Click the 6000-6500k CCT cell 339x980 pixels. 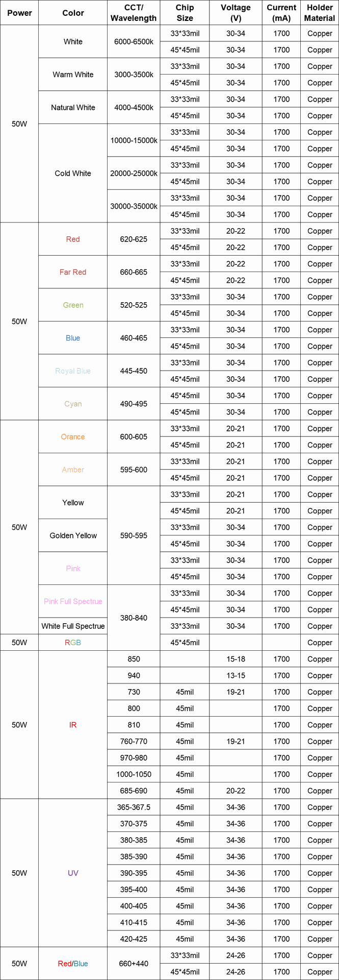(134, 42)
